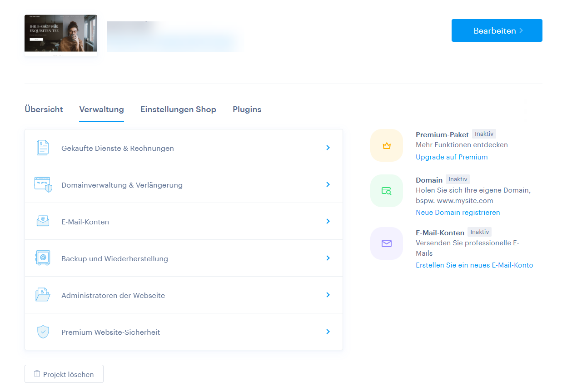Switch to the Übersicht tab
Screen dimensions: 567x392
[x=44, y=109]
